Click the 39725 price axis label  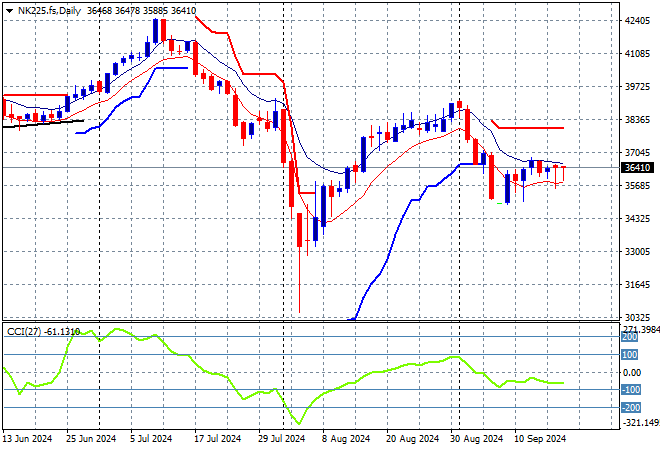pos(637,86)
